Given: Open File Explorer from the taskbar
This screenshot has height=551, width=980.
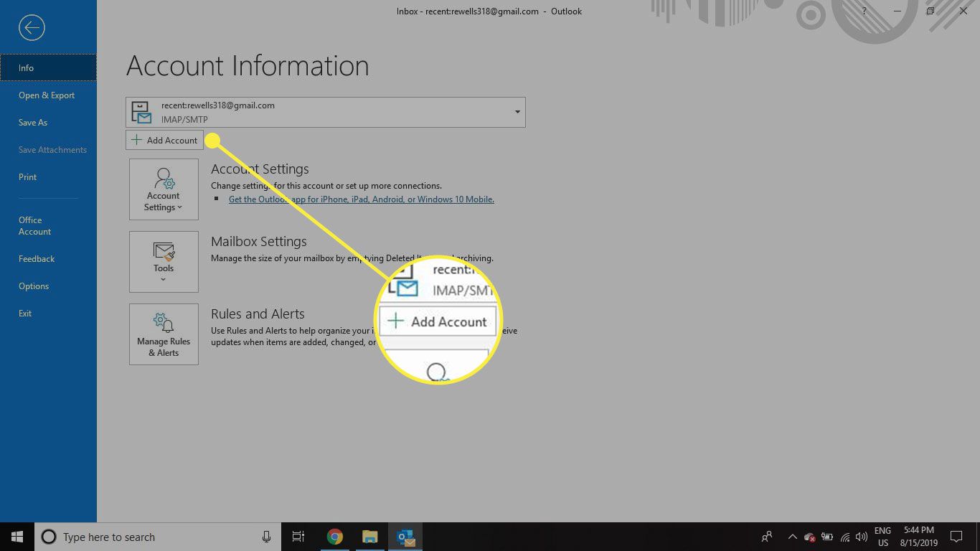Looking at the screenshot, I should [x=369, y=537].
